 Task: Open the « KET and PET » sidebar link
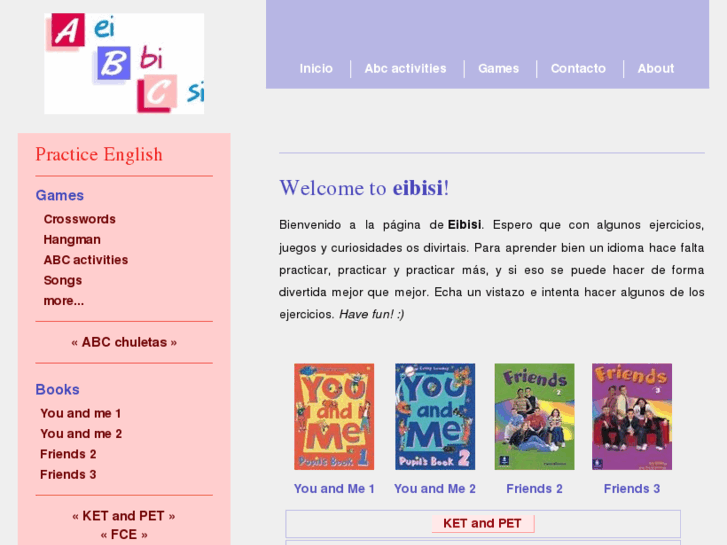click(124, 516)
